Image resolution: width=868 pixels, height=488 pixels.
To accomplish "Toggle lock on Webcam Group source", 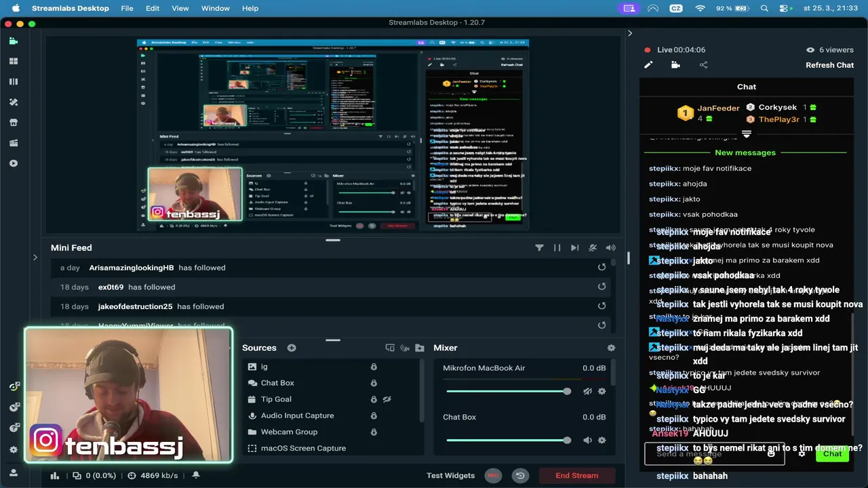I will pyautogui.click(x=374, y=432).
